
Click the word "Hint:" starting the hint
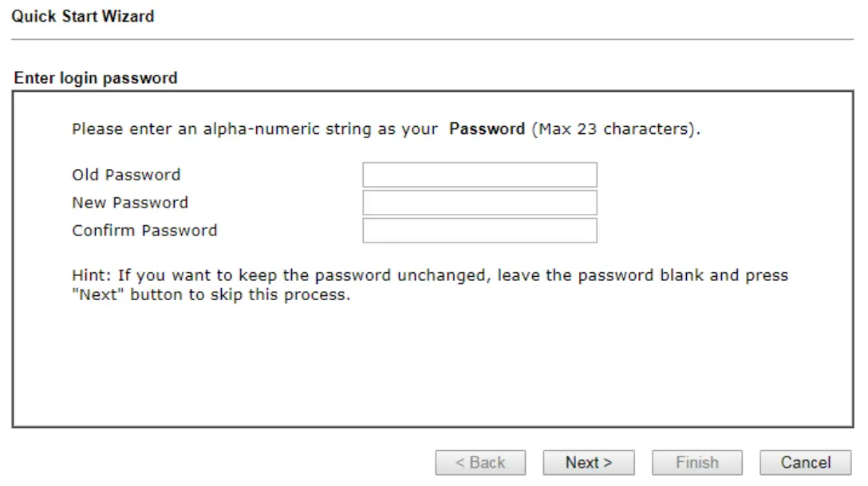pyautogui.click(x=90, y=275)
